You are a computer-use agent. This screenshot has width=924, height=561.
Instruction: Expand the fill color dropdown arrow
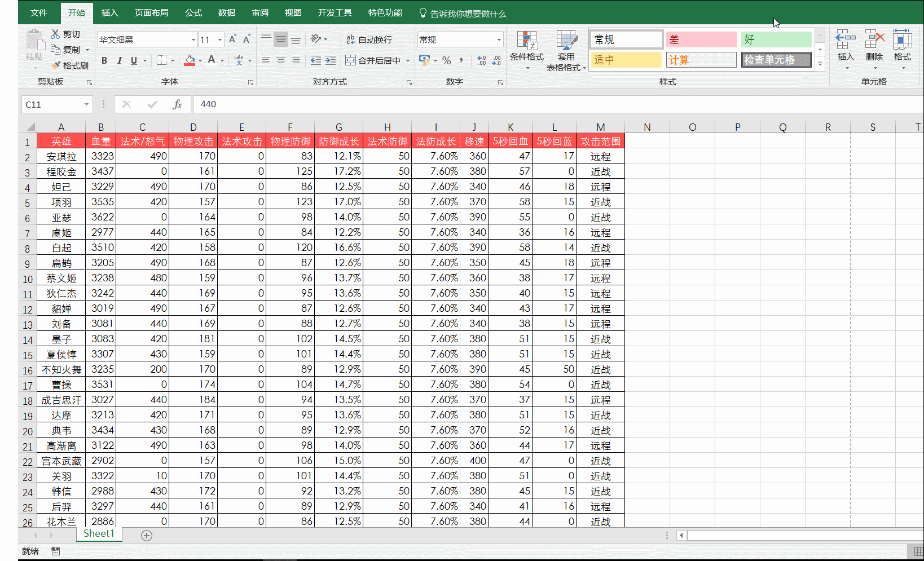200,60
